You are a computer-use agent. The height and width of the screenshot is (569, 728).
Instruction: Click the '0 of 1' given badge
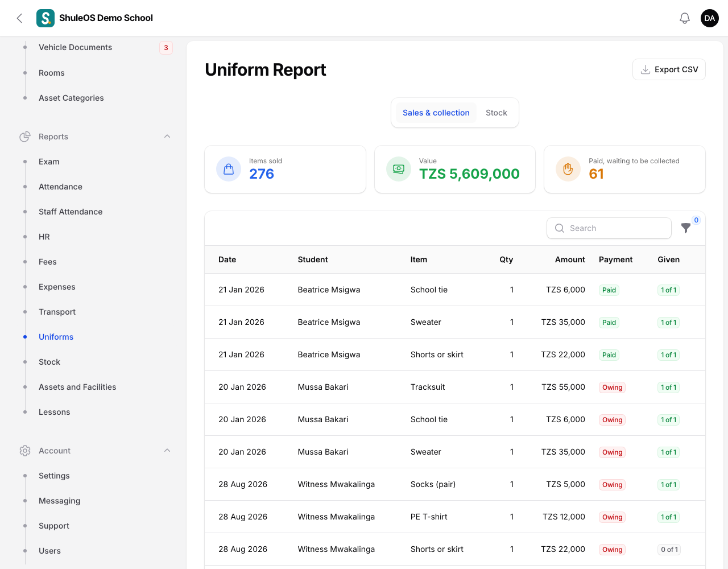(669, 550)
